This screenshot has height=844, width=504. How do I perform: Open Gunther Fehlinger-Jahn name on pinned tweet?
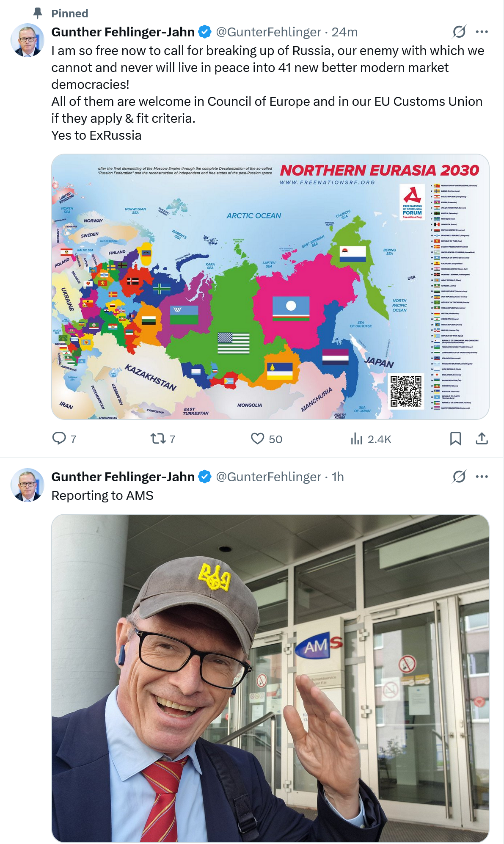123,32
